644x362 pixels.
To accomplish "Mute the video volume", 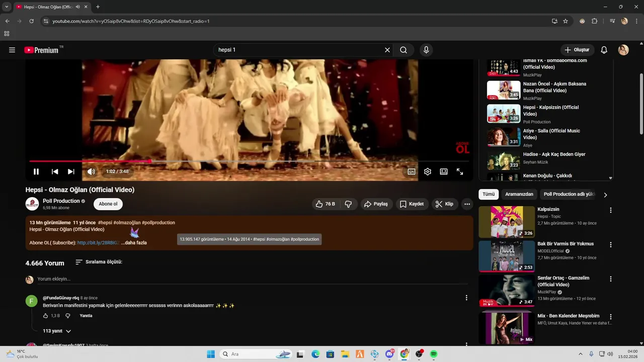I will click(91, 171).
